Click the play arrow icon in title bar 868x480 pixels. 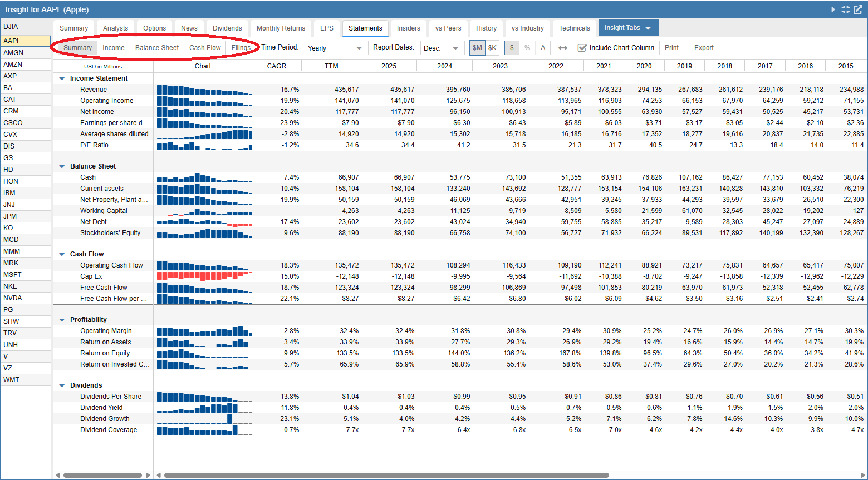pyautogui.click(x=833, y=9)
